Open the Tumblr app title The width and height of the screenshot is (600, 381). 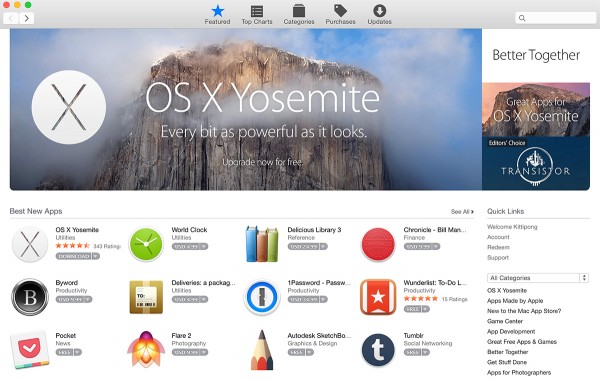(x=414, y=335)
